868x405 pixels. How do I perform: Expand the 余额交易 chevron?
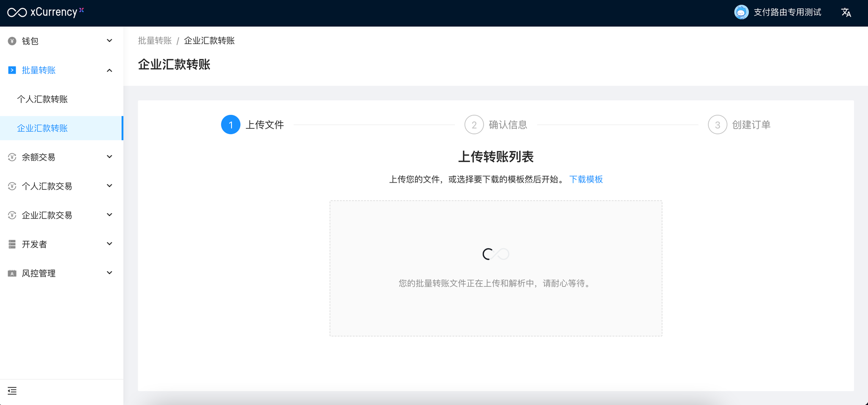109,157
